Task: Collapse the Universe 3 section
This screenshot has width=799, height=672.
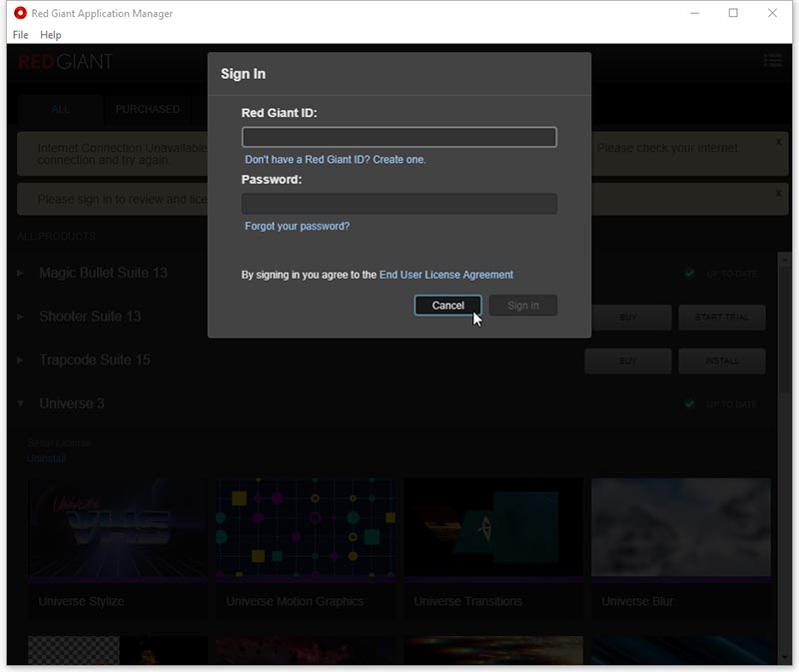Action: 20,403
